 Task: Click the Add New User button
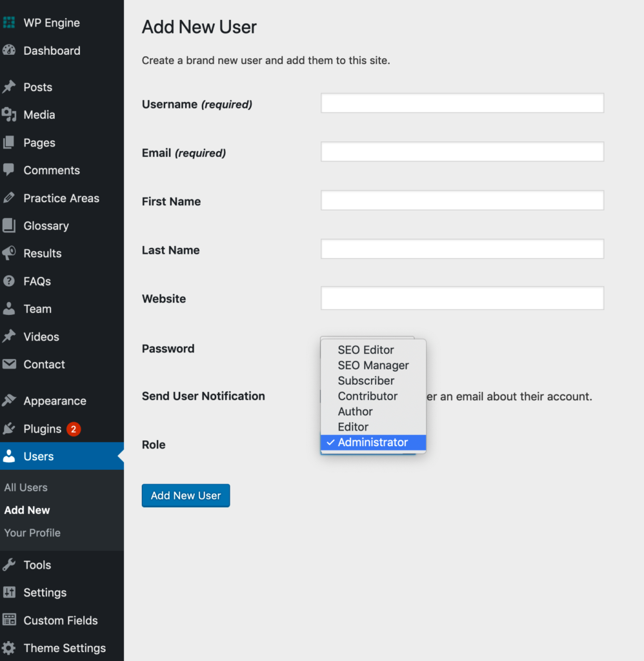click(185, 495)
